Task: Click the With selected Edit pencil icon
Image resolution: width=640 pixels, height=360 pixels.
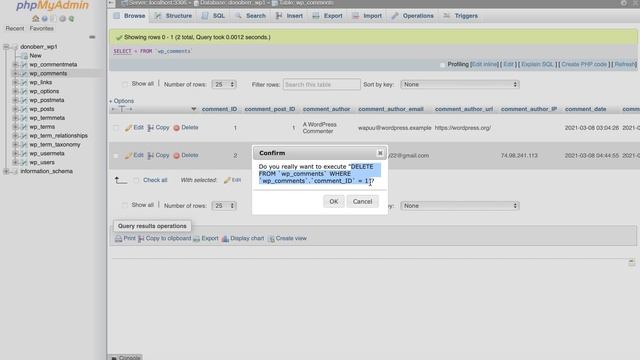Action: [x=227, y=180]
